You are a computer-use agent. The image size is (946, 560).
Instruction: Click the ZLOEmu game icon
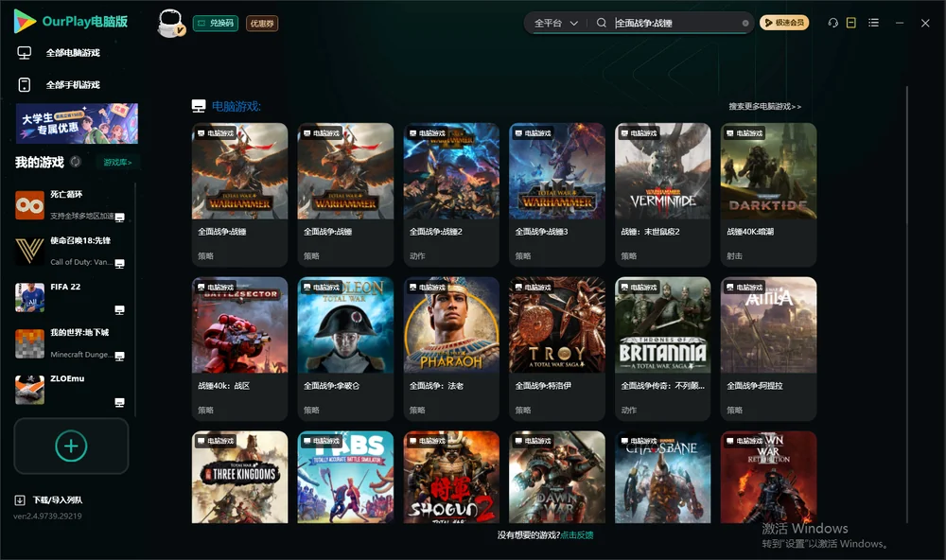[29, 390]
